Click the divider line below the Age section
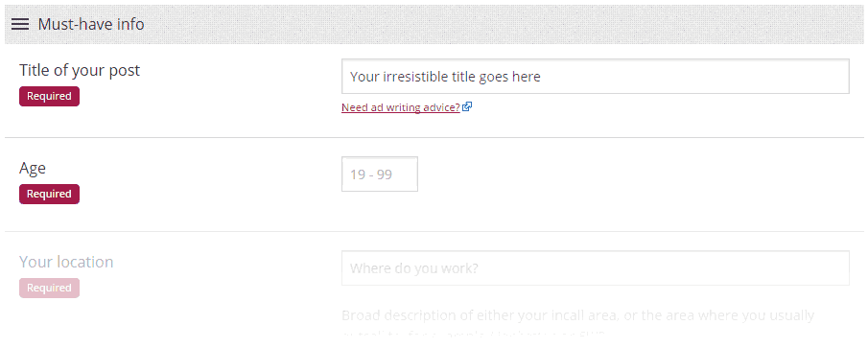 [434, 231]
